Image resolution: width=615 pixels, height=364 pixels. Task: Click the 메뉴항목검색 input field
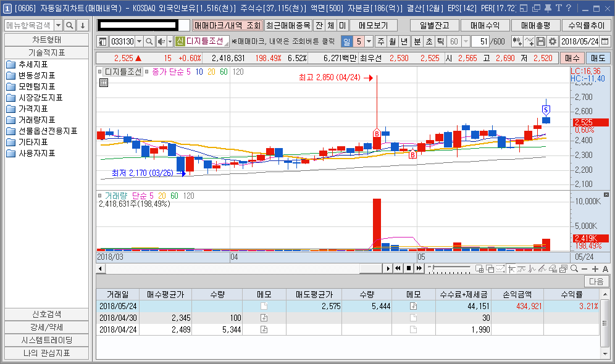click(x=30, y=25)
